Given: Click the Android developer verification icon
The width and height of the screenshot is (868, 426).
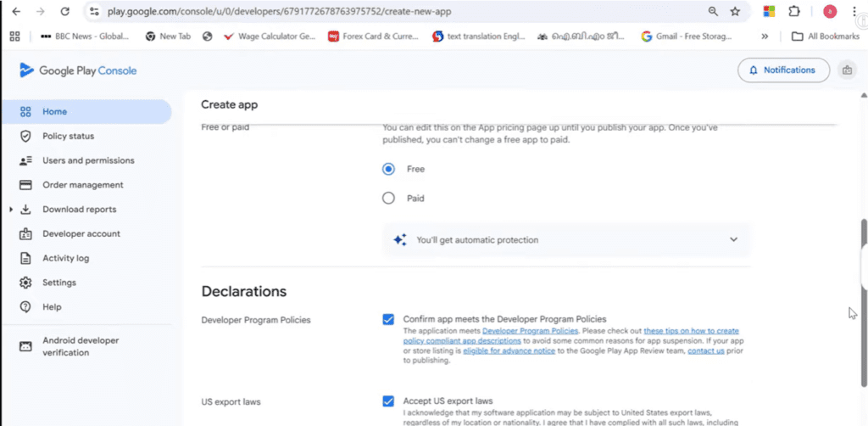Looking at the screenshot, I should 25,346.
